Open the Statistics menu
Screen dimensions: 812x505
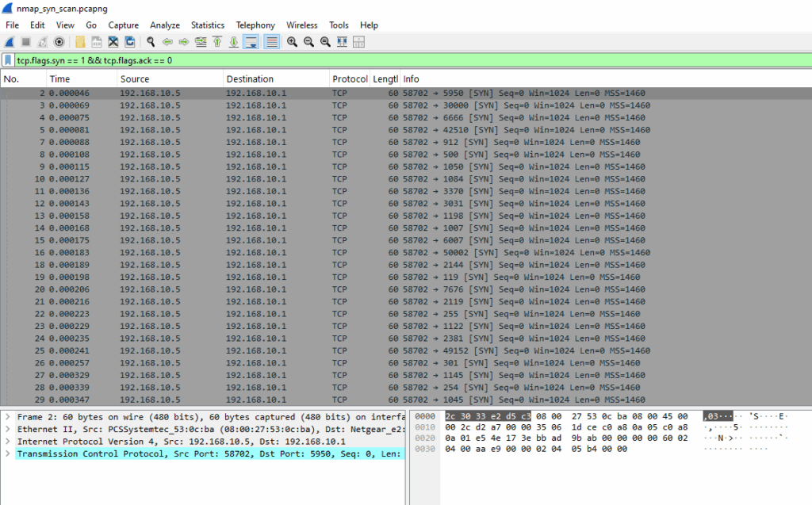(x=207, y=25)
